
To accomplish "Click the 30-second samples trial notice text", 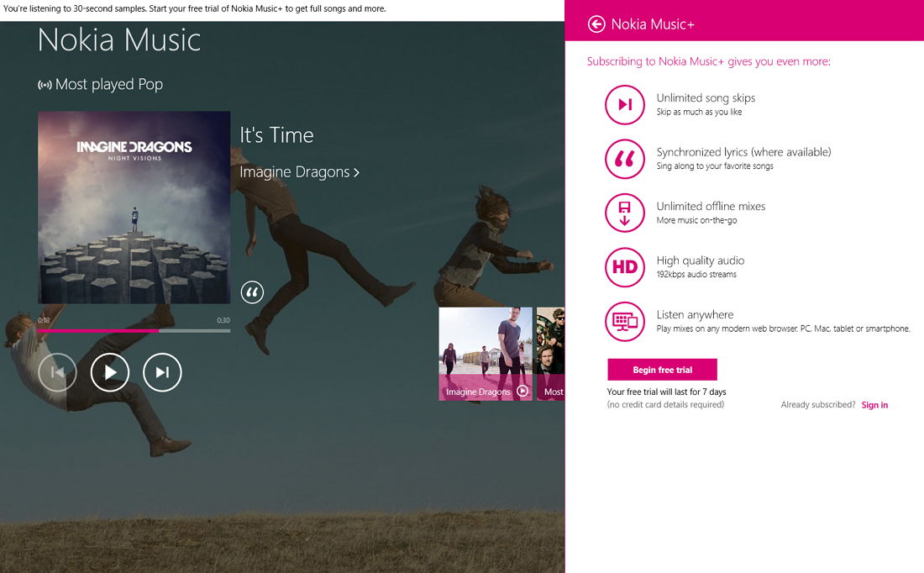I will coord(195,9).
